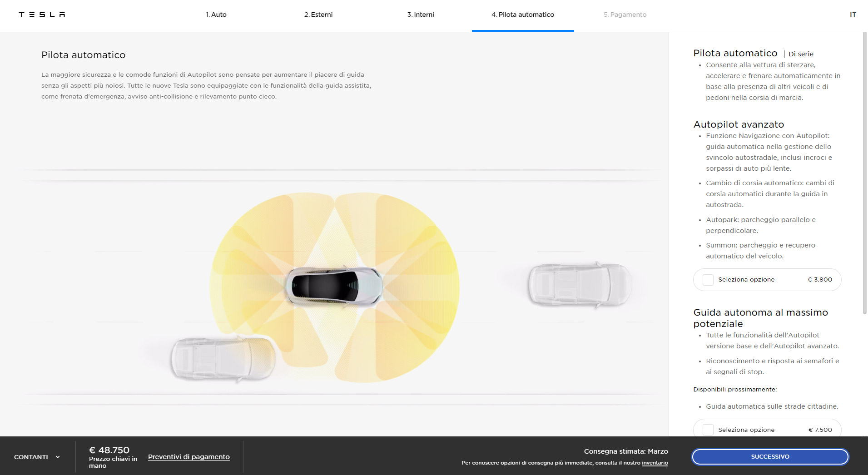Click the Tesla logo
Viewport: 868px width, 475px height.
42,15
